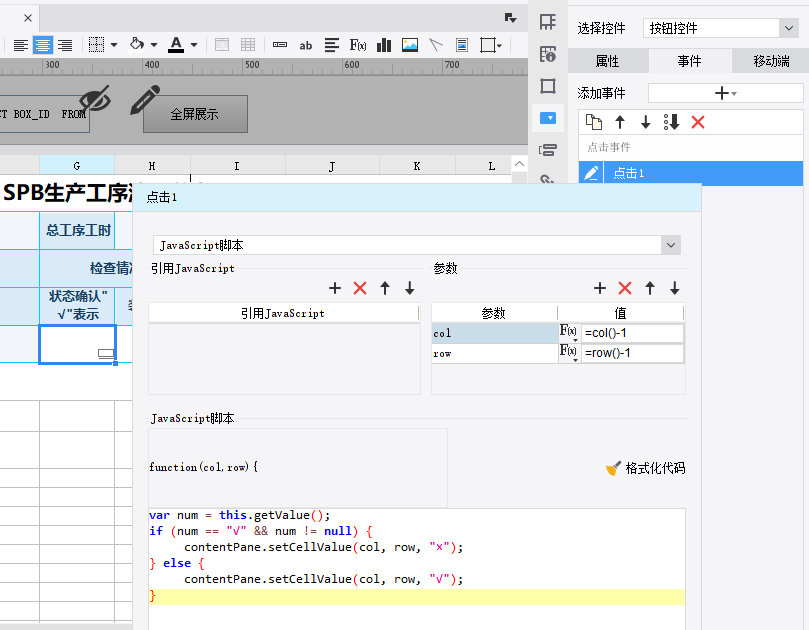Screen dimensions: 809x630
Task: Delete event red X in event list
Action: click(x=698, y=122)
